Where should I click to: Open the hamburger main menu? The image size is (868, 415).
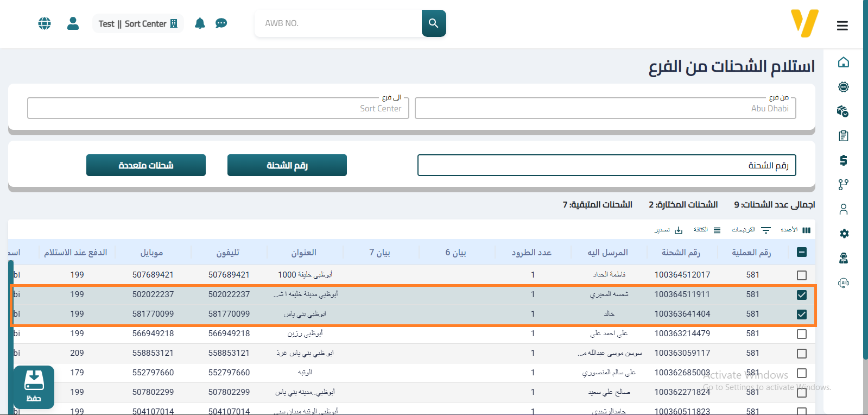[x=842, y=26]
